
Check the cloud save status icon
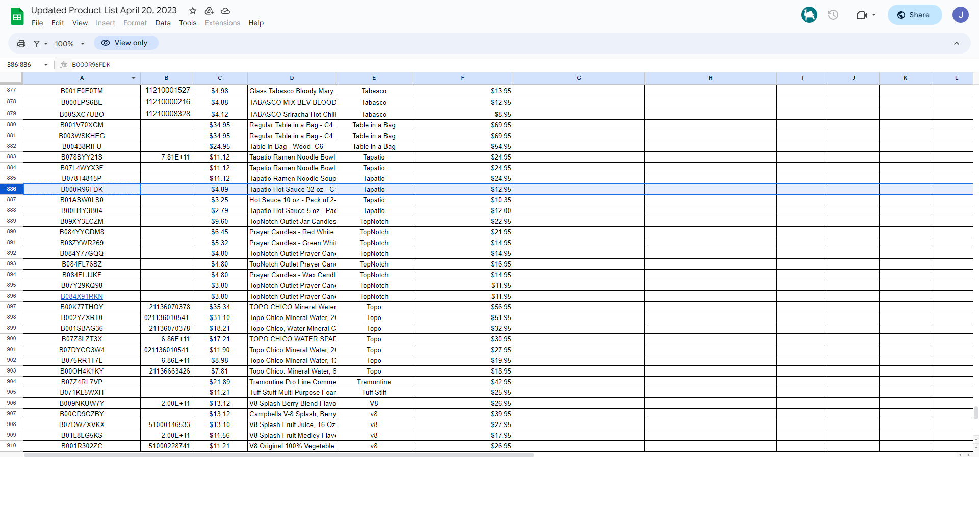coord(225,11)
